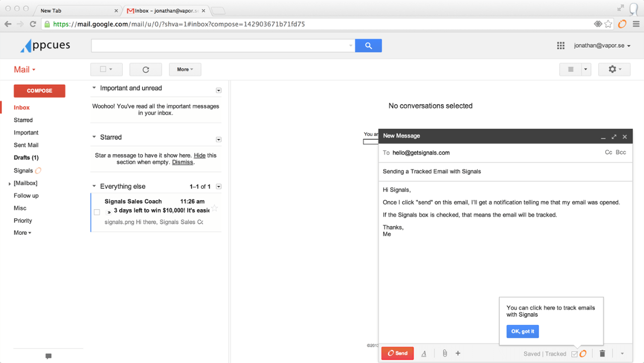
Task: Reload the page in browser
Action: (33, 24)
